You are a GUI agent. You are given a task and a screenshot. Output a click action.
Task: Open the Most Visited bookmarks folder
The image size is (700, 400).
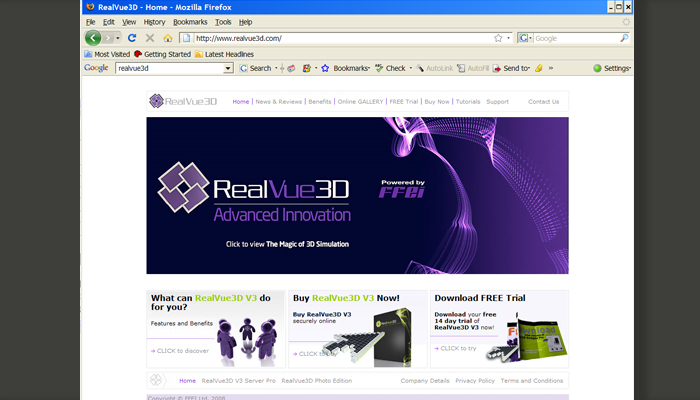(x=107, y=54)
